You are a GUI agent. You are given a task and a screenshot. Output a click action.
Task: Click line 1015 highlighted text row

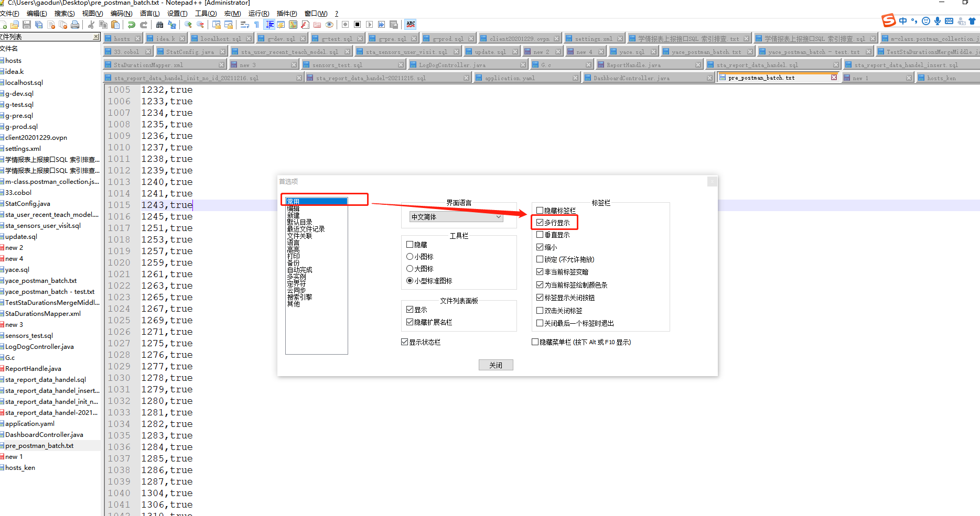pos(167,205)
